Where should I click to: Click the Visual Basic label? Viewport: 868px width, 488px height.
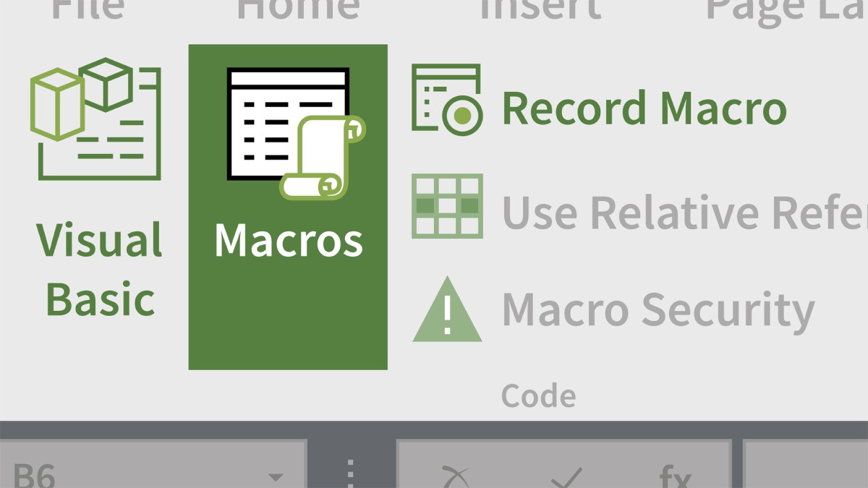pyautogui.click(x=99, y=269)
